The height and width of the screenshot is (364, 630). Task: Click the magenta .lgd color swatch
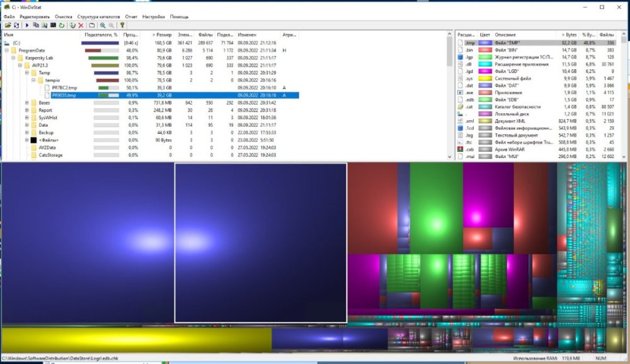pyautogui.click(x=485, y=72)
